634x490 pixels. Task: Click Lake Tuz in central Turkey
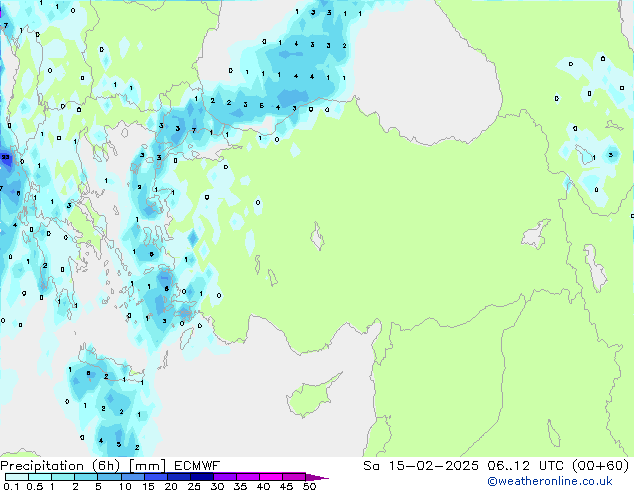click(317, 236)
